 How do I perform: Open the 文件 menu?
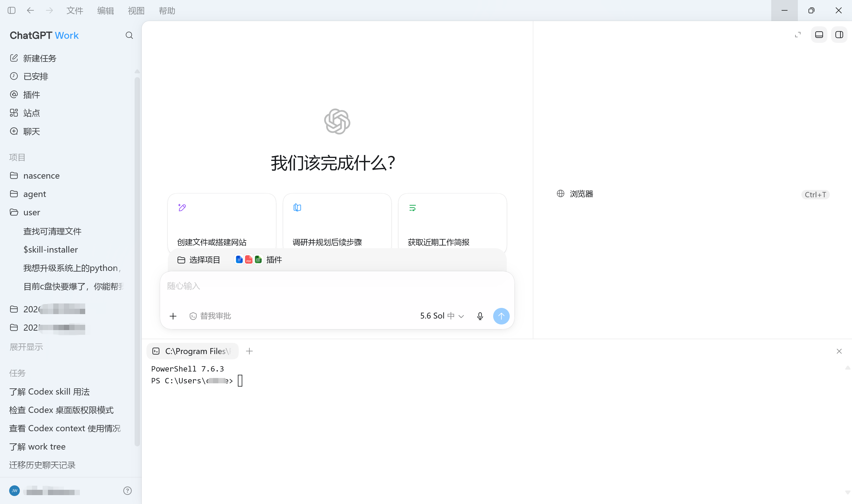(x=75, y=11)
